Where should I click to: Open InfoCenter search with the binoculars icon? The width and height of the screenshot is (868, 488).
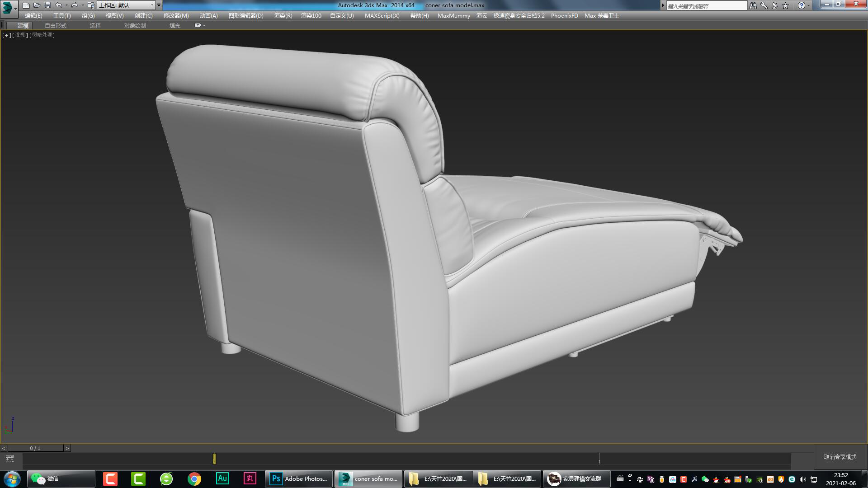pos(753,5)
